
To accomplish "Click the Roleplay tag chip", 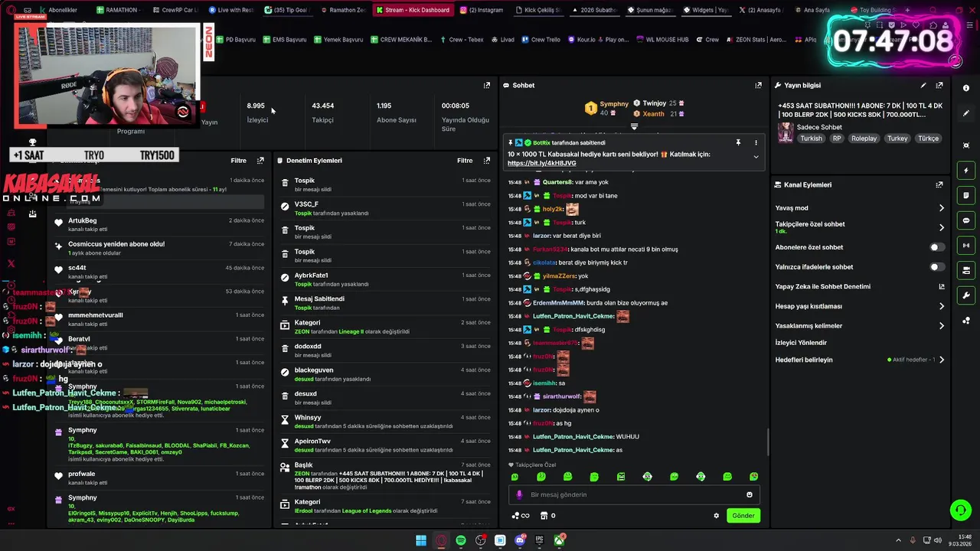I will (864, 139).
